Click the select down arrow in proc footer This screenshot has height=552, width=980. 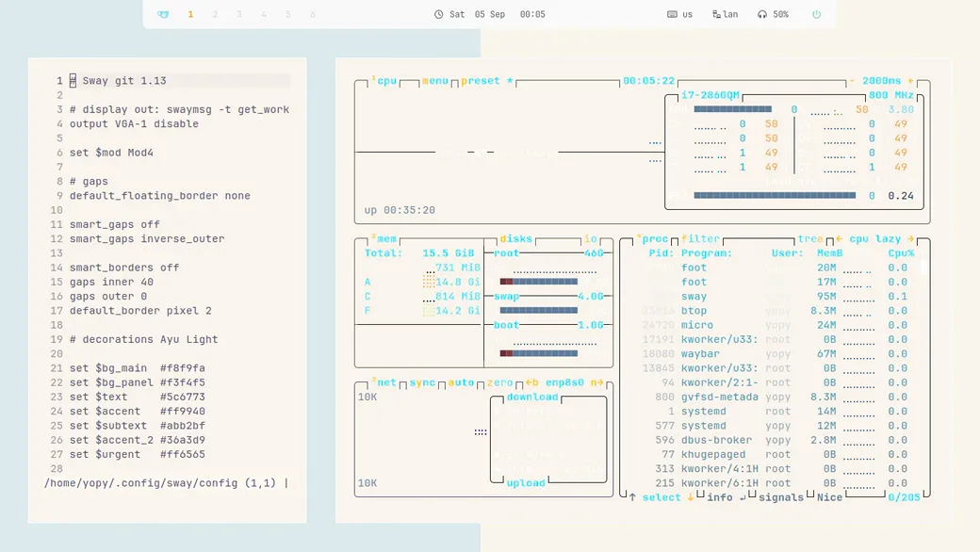pyautogui.click(x=691, y=497)
